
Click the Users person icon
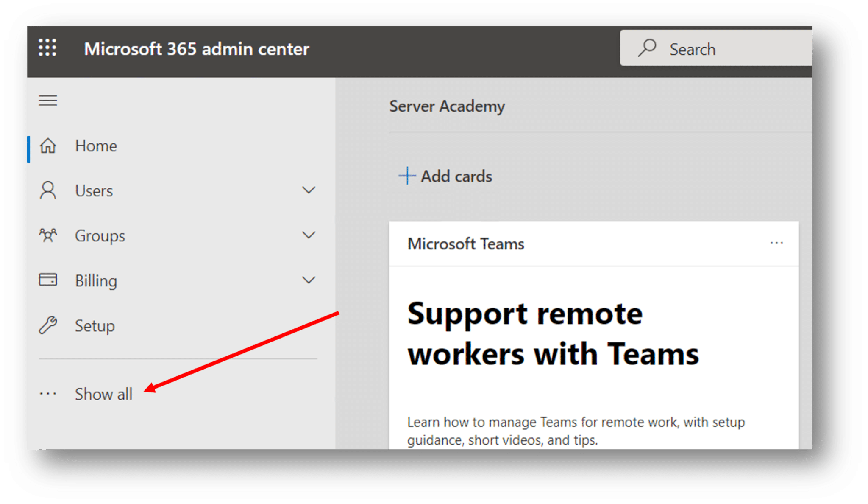click(x=48, y=190)
